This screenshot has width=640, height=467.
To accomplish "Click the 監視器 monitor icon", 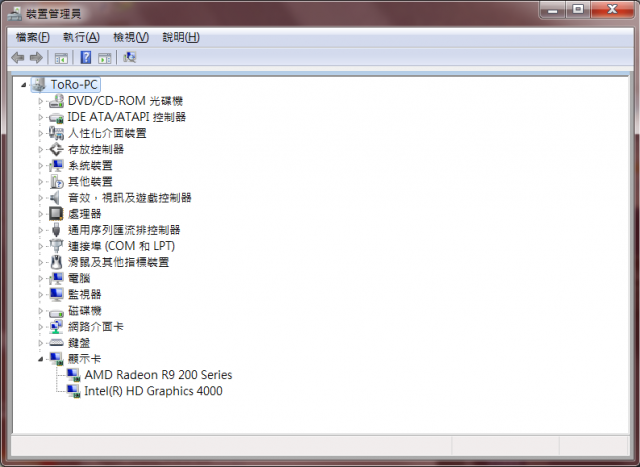I will (x=56, y=294).
